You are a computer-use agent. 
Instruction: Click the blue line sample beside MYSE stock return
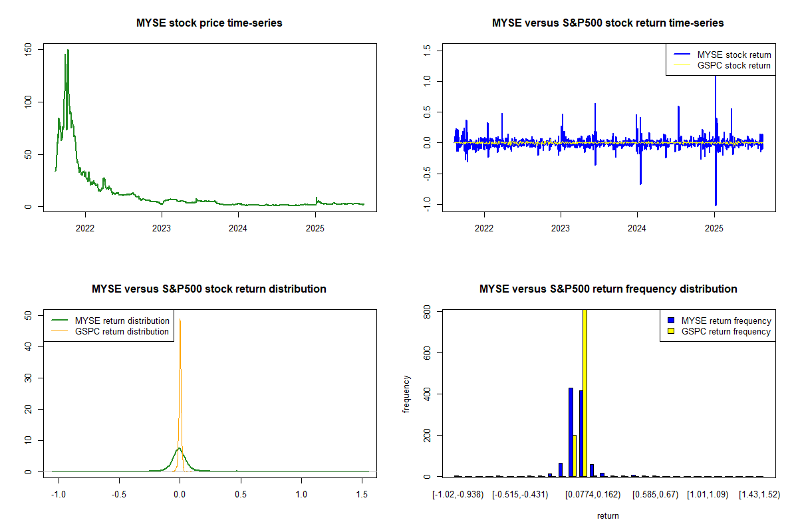coord(682,55)
